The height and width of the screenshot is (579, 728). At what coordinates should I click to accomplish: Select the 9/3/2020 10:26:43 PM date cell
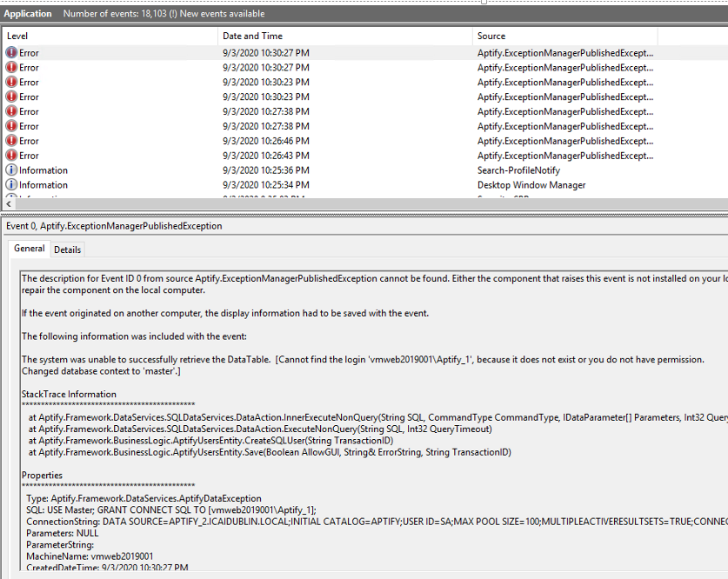click(266, 156)
